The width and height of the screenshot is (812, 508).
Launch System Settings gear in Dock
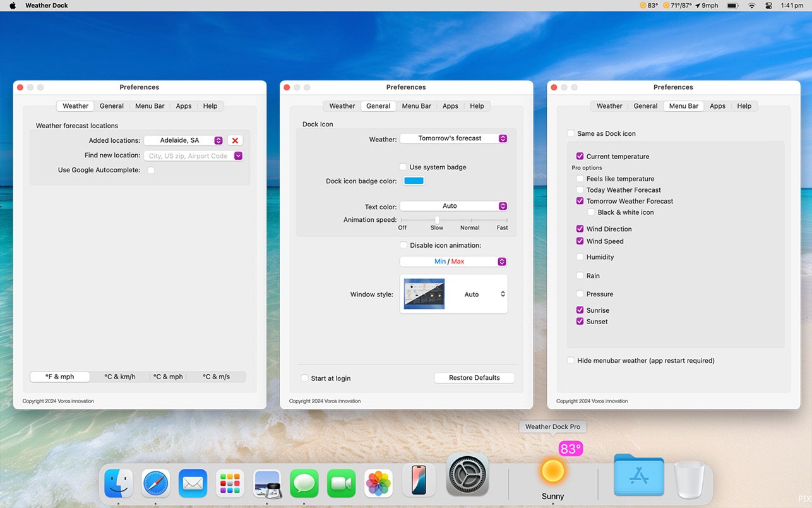pyautogui.click(x=467, y=475)
